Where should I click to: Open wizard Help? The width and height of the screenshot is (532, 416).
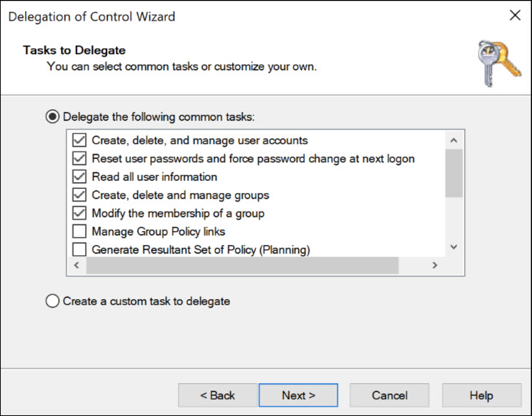[x=481, y=395]
